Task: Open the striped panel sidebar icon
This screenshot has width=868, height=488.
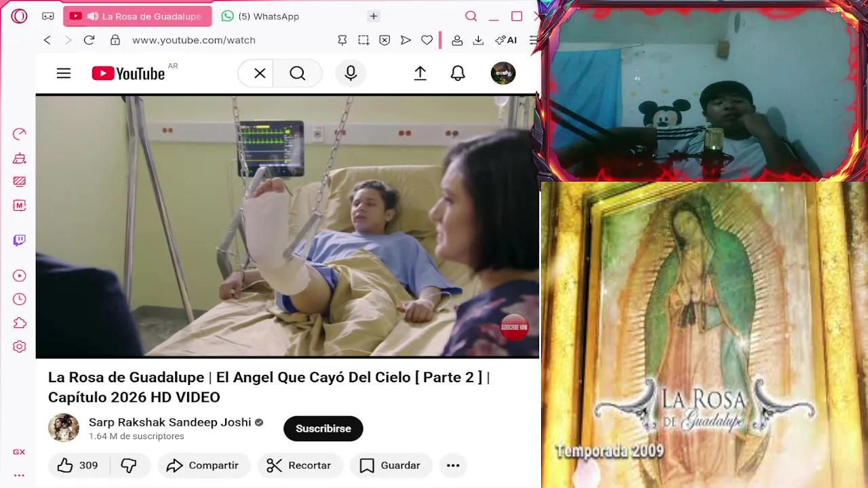Action: [x=19, y=182]
